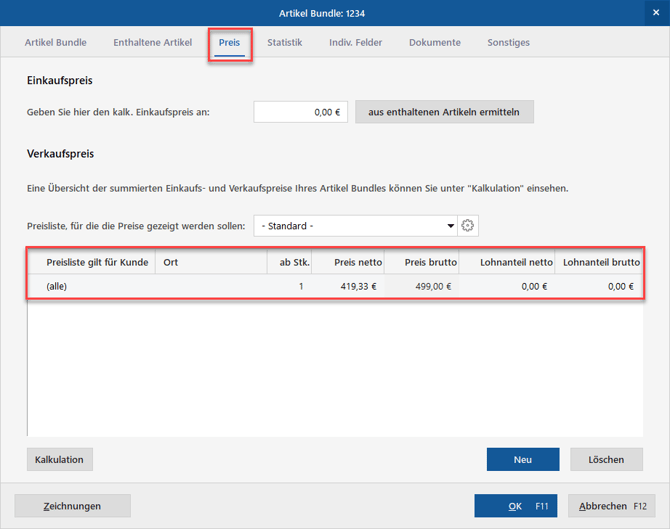Viewport: 670px width, 529px height.
Task: Delete selected price with Löschen
Action: point(606,459)
